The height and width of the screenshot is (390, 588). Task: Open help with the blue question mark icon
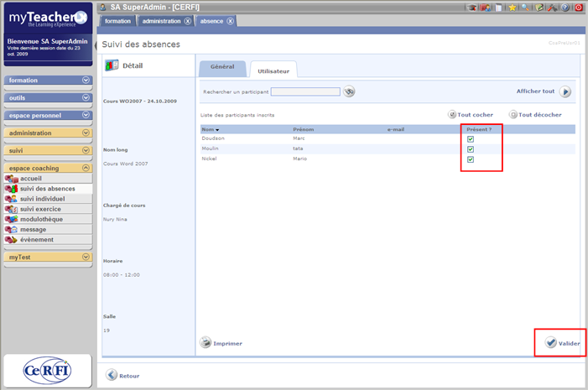565,7
